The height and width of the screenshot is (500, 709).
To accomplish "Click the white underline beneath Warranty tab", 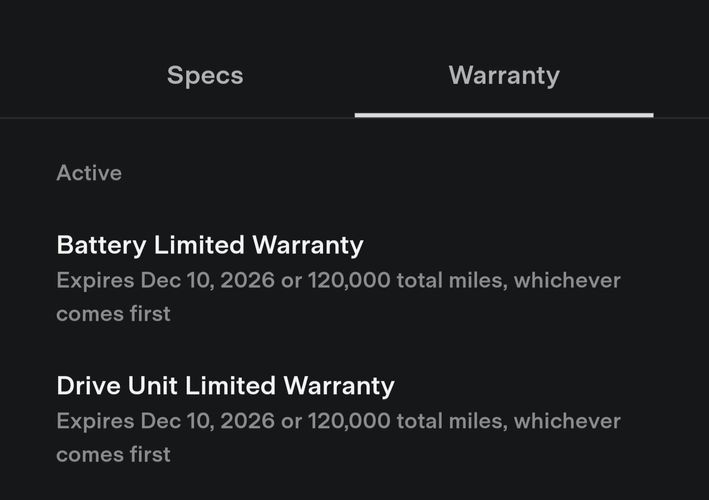I will pyautogui.click(x=504, y=115).
